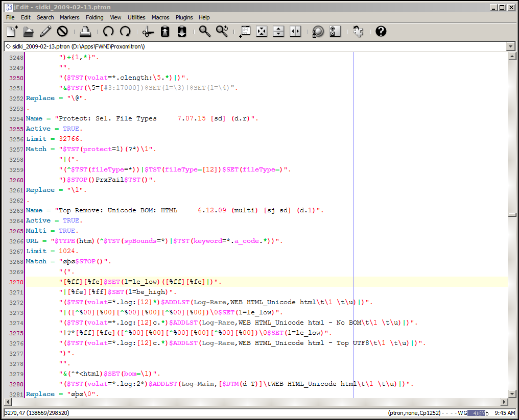Image resolution: width=519 pixels, height=420 pixels.
Task: Click the vertical scrollbar down arrow
Action: tap(512, 394)
